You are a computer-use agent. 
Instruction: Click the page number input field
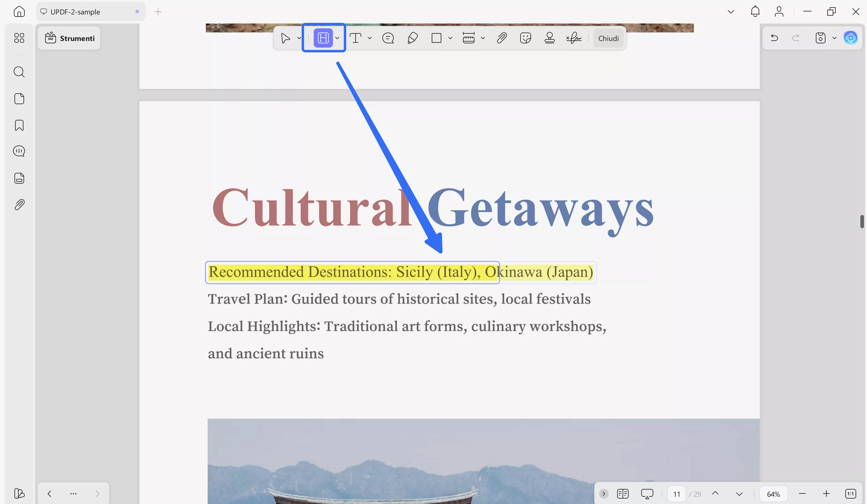676,494
